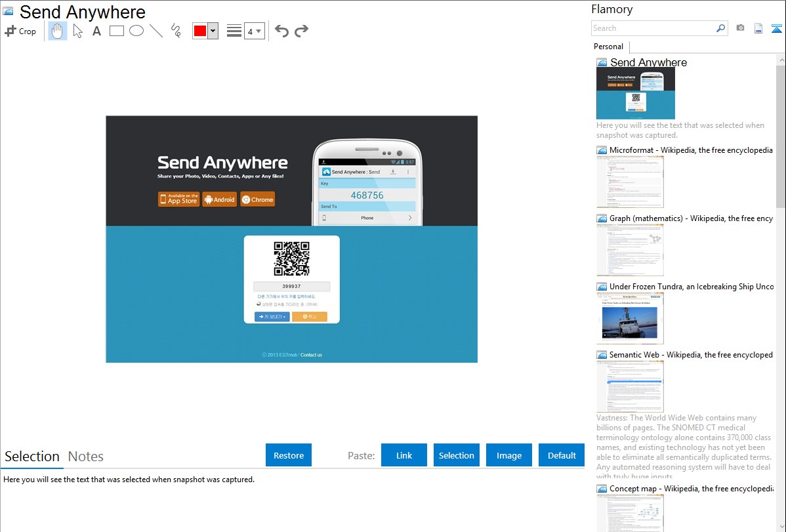Image resolution: width=786 pixels, height=532 pixels.
Task: Open the Graph (mathematics) snapshot thumbnail
Action: (630, 250)
